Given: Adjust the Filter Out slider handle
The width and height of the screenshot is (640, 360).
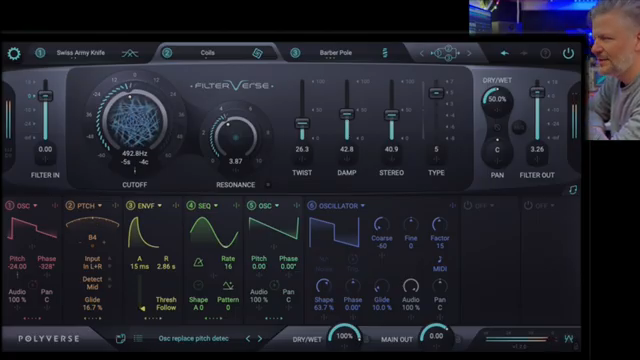Looking at the screenshot, I should point(537,93).
